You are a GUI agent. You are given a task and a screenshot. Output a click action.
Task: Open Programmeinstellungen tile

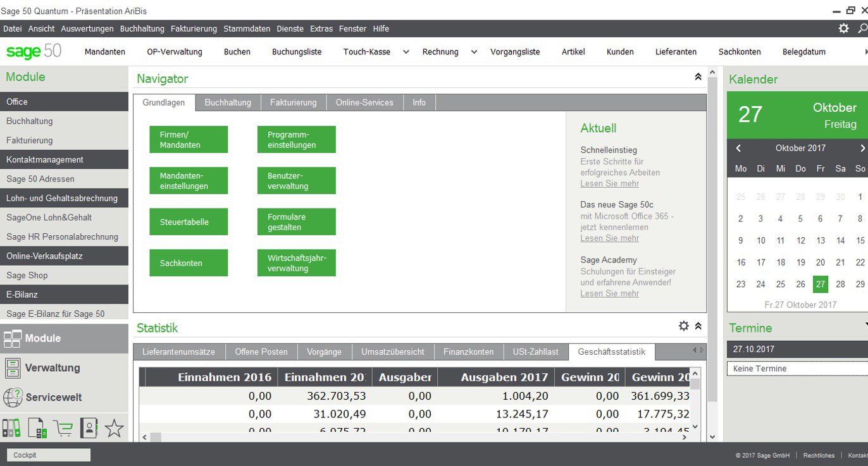click(x=297, y=140)
